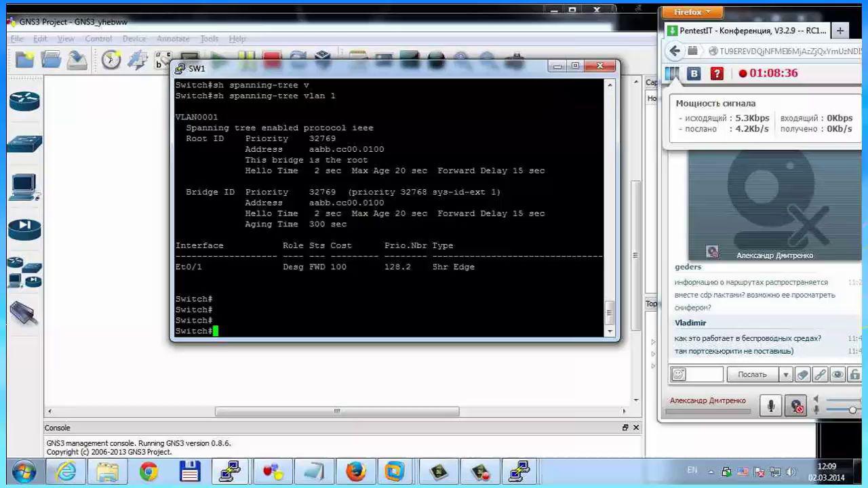868x488 pixels.
Task: Open the Security devices category icon
Action: click(24, 229)
